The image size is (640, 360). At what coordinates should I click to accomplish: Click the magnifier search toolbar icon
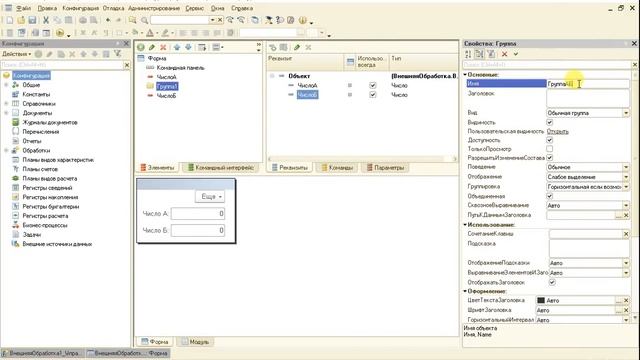click(144, 20)
